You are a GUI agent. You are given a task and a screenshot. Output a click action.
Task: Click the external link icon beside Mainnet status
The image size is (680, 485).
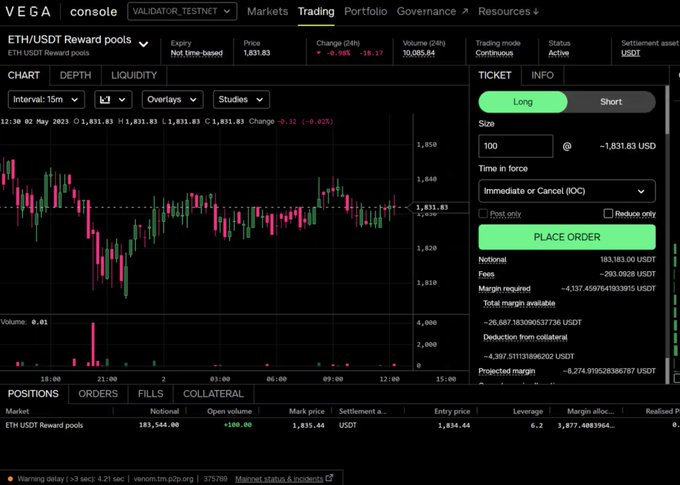330,478
